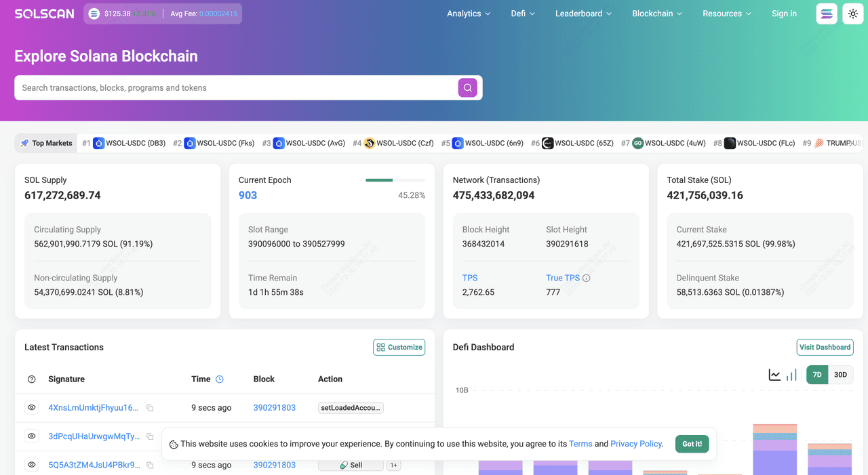Open the Leaderboard dropdown
Viewport: 868px width, 475px height.
tap(583, 14)
